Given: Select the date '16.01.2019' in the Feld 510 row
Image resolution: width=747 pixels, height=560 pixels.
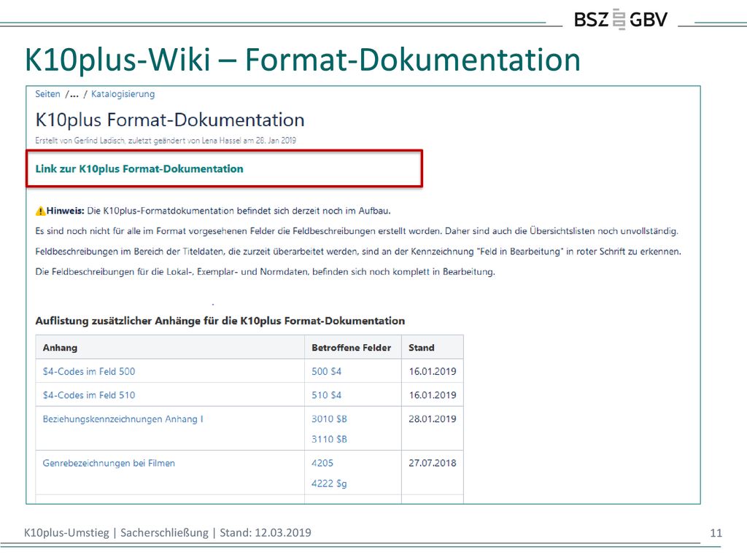Looking at the screenshot, I should click(433, 395).
